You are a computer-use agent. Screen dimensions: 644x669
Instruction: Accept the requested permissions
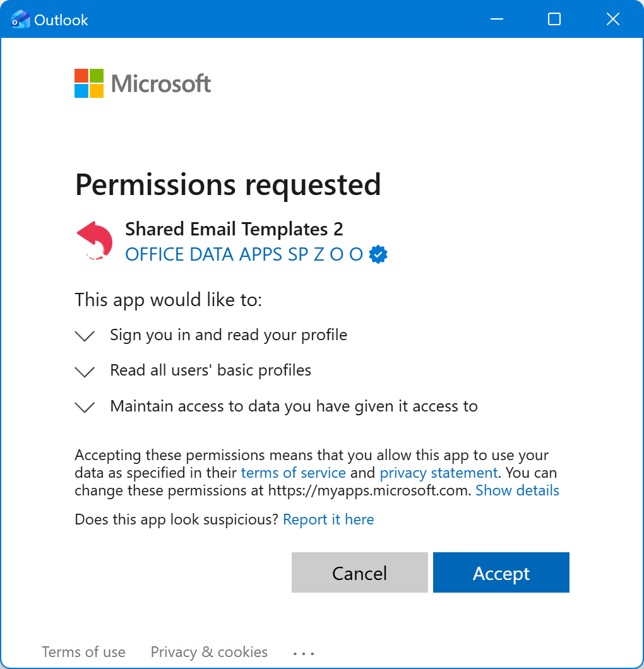pos(501,572)
